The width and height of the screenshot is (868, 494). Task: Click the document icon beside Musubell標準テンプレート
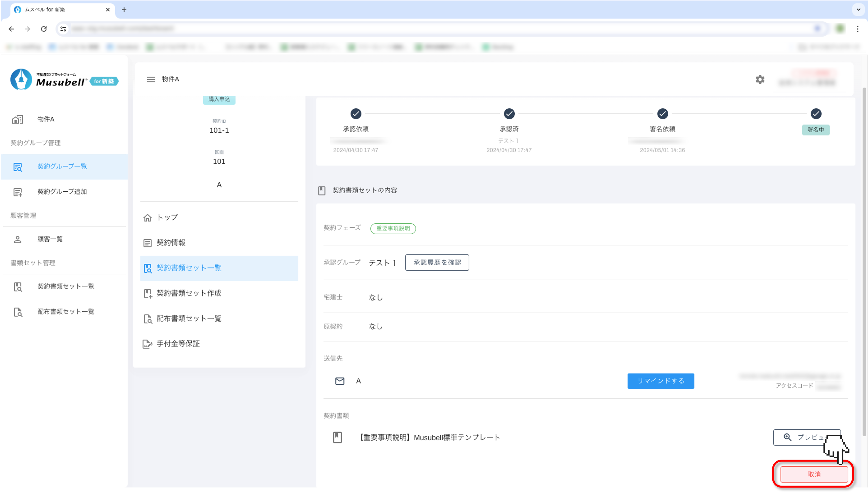coord(337,437)
